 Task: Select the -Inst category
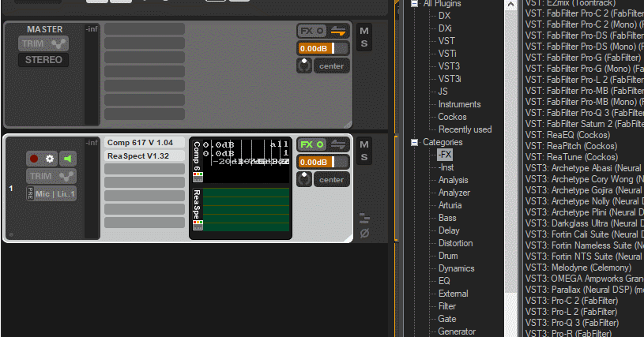tap(446, 167)
